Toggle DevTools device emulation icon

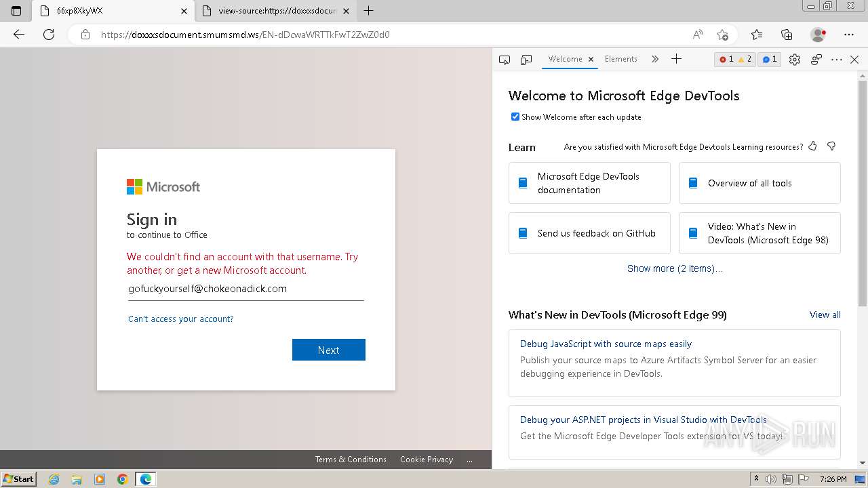[526, 60]
